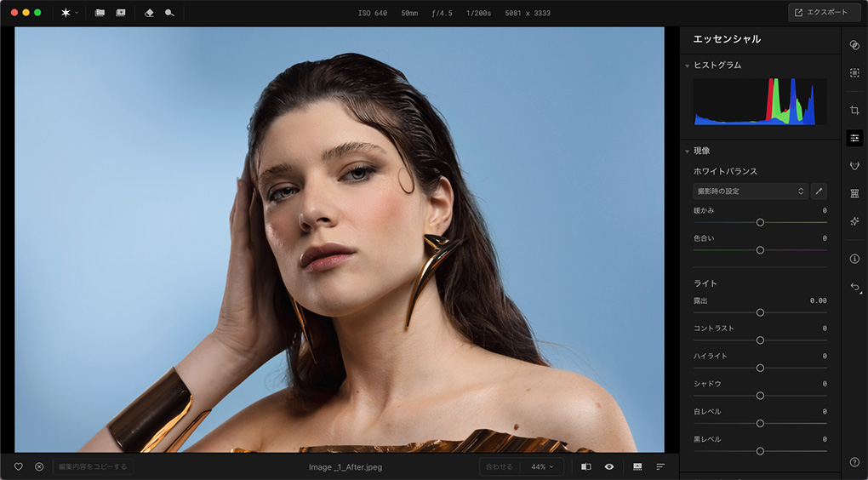Screen dimensions: 868x480
Task: Collapse the 現像 section
Action: click(x=687, y=151)
